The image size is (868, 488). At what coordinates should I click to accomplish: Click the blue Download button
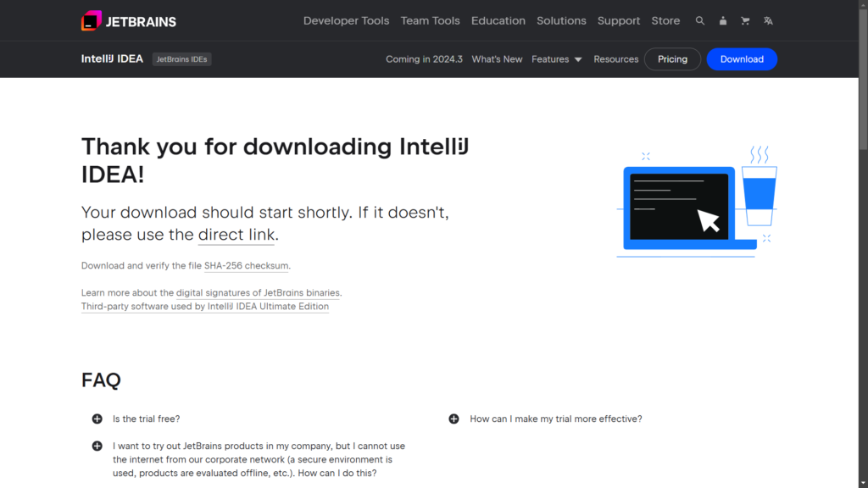[x=742, y=59]
